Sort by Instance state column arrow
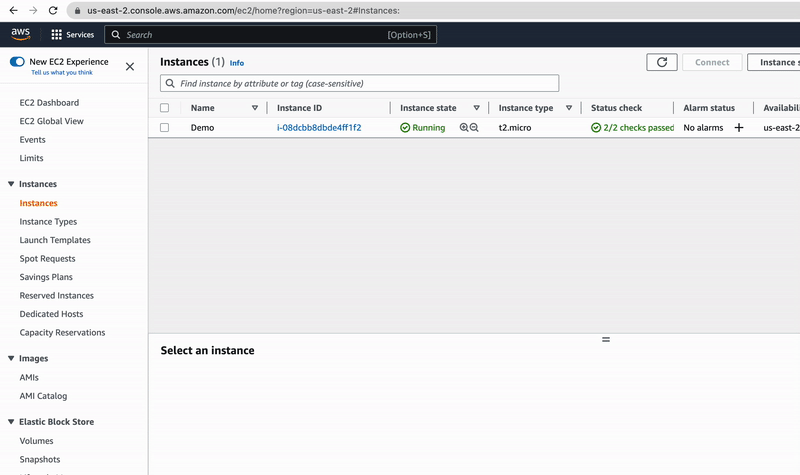Image resolution: width=800 pixels, height=475 pixels. (x=476, y=108)
